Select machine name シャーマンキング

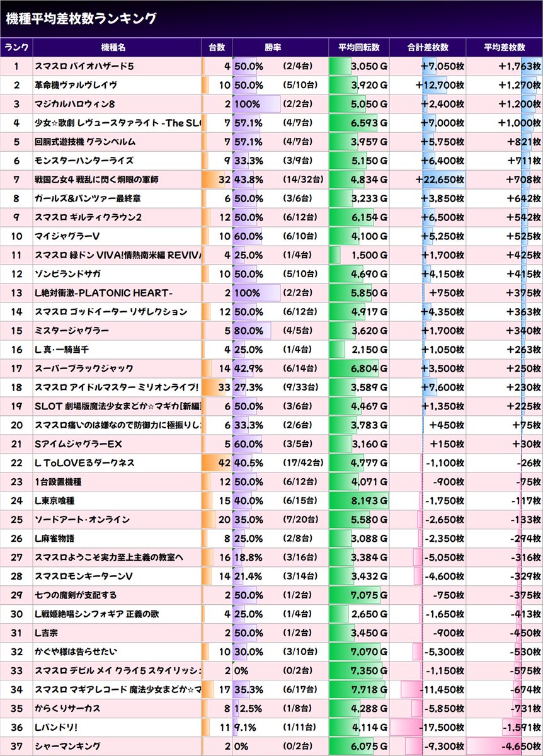67,747
